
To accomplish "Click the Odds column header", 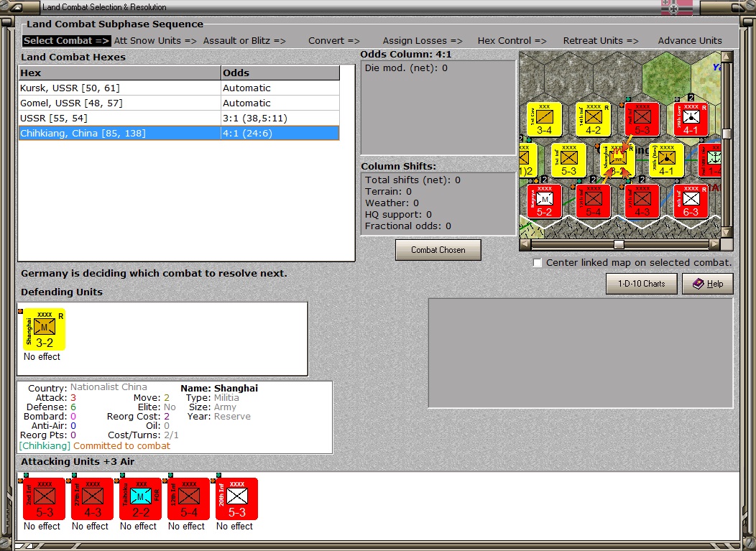I will [x=280, y=73].
